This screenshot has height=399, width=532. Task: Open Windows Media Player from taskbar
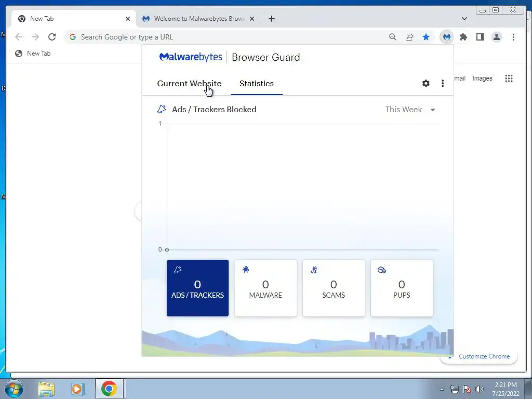coord(77,389)
